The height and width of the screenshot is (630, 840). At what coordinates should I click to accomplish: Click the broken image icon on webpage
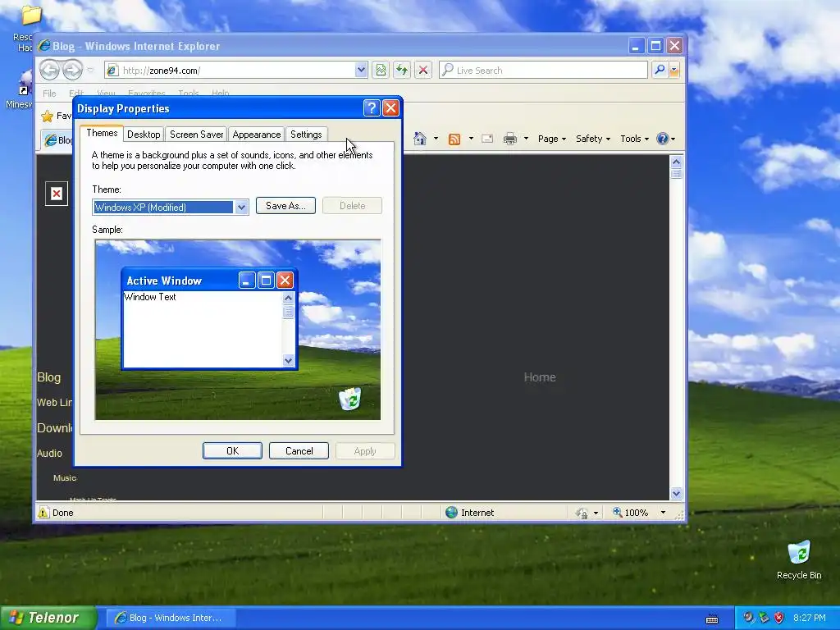coord(57,194)
